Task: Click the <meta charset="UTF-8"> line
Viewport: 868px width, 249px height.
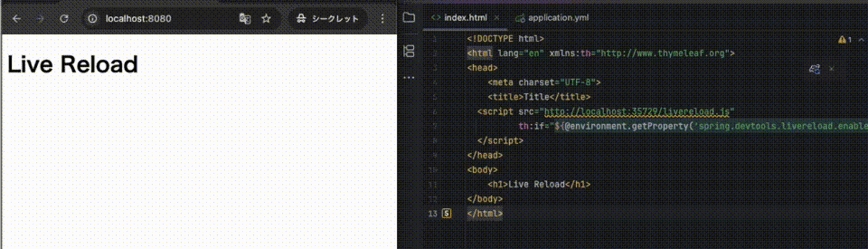Action: 544,82
